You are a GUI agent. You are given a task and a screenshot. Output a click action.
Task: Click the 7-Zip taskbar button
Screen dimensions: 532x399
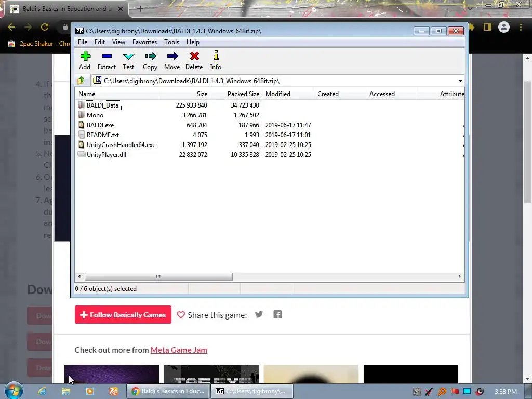click(252, 391)
